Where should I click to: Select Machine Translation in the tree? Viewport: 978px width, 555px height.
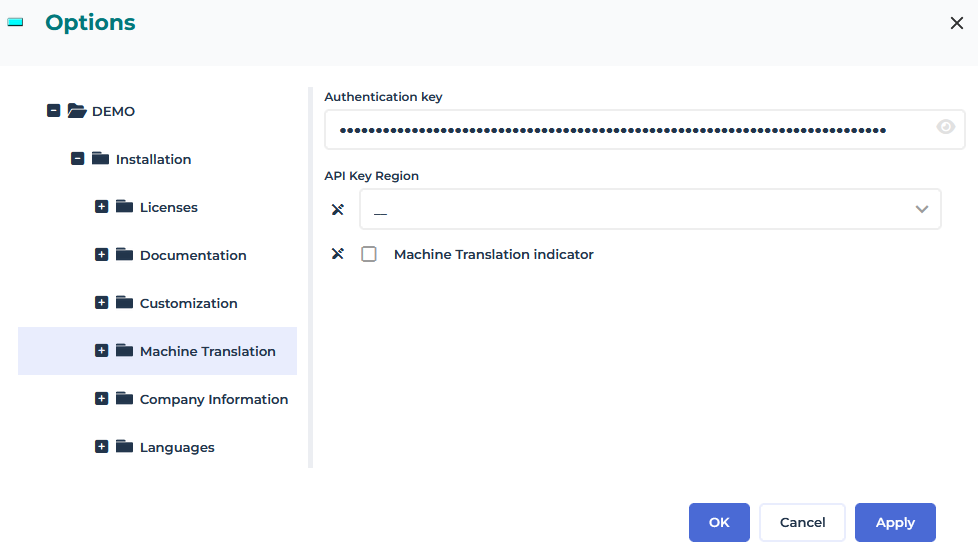[207, 351]
